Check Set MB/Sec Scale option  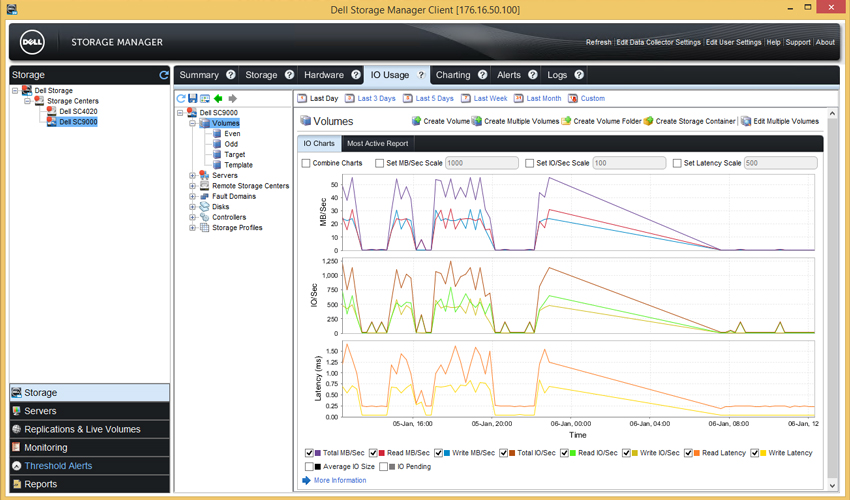pos(379,163)
